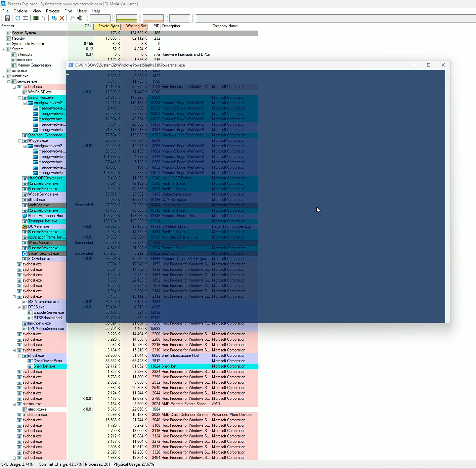
Task: Click the Find Handle or DLL magnifier icon
Action: coord(72,18)
